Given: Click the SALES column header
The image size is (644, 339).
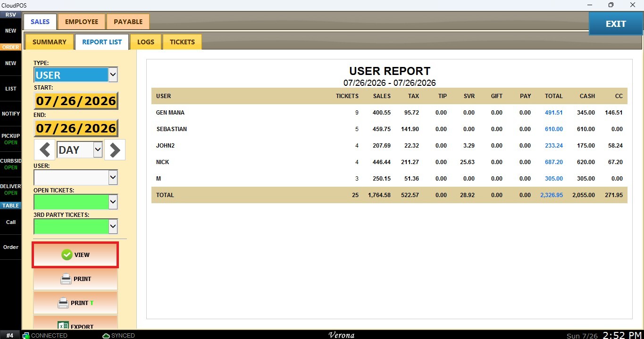Looking at the screenshot, I should tap(382, 96).
